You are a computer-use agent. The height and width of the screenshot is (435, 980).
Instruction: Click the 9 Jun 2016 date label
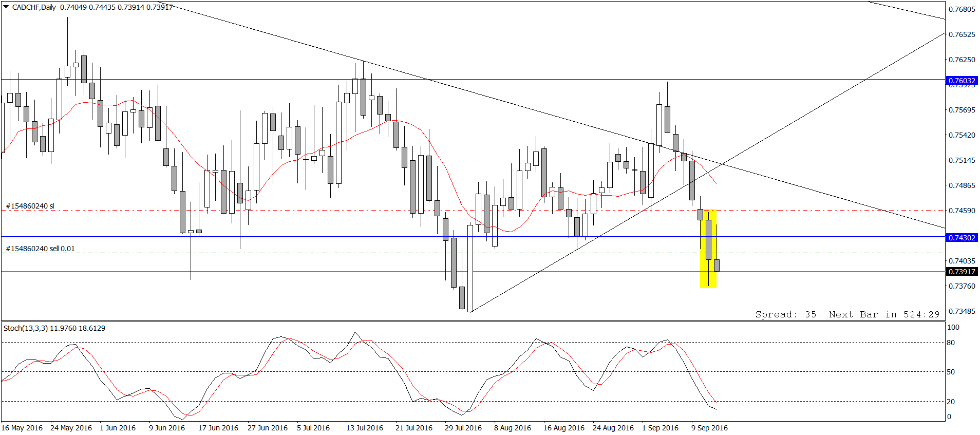167,428
